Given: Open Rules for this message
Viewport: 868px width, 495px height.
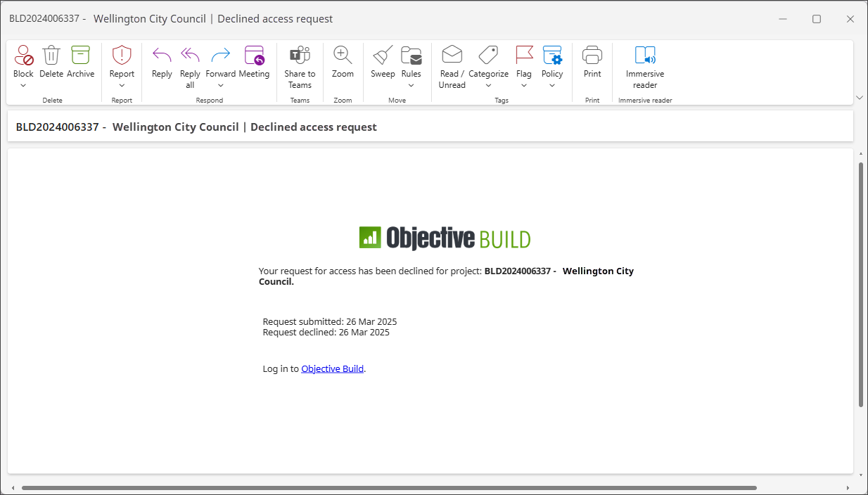Looking at the screenshot, I should pyautogui.click(x=411, y=61).
